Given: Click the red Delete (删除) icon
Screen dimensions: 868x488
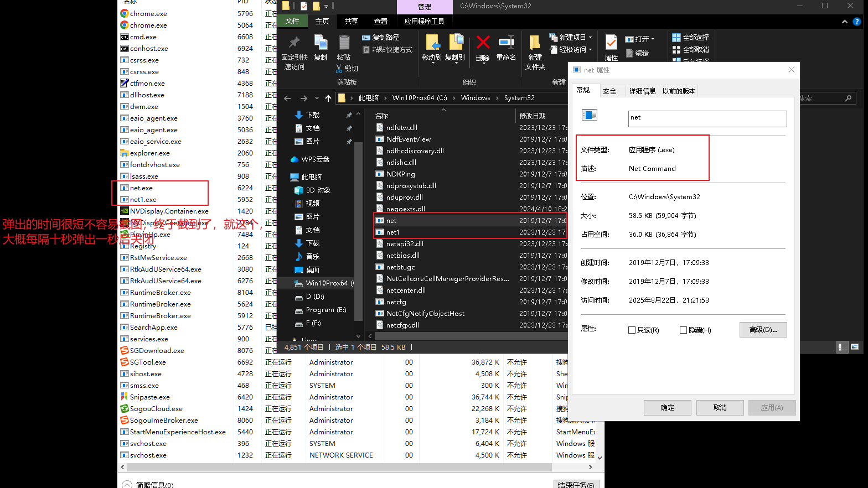Looking at the screenshot, I should pos(483,43).
